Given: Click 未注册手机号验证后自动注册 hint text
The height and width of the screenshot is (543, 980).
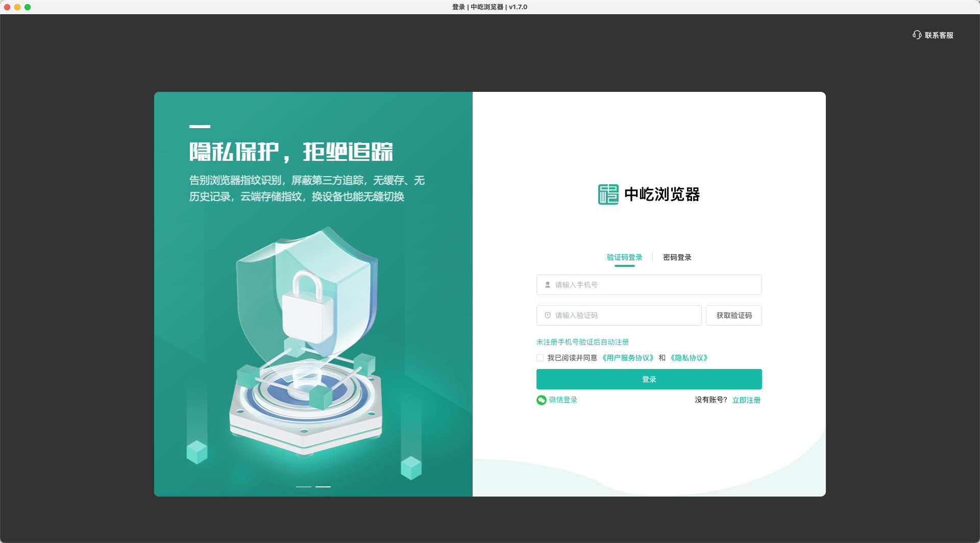Looking at the screenshot, I should 582,342.
